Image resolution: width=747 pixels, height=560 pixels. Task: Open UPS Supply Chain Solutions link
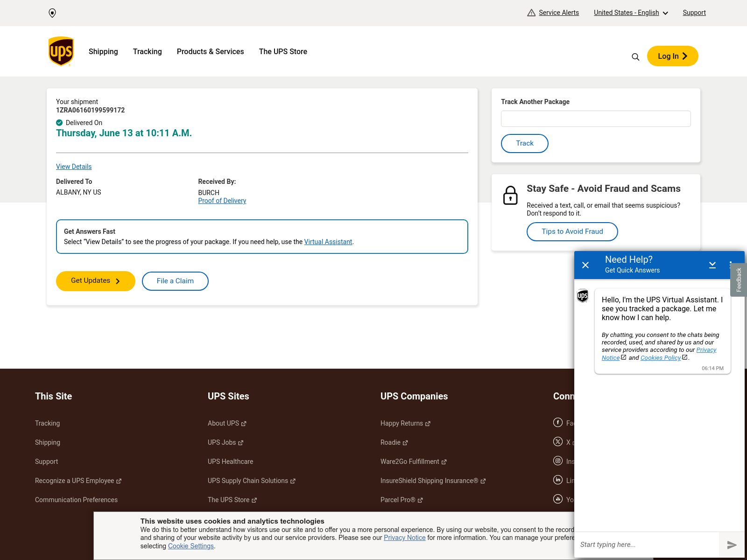point(252,481)
